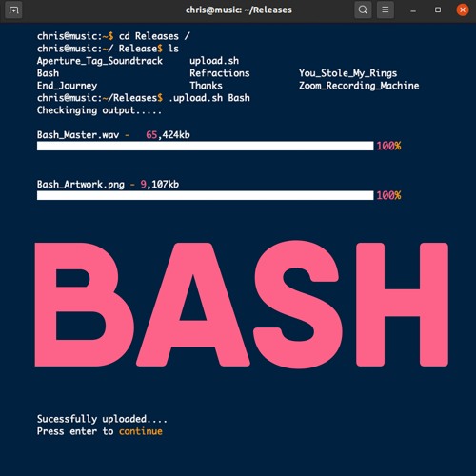This screenshot has width=476, height=476.
Task: Click the 65,424kb file size
Action: [x=168, y=135]
